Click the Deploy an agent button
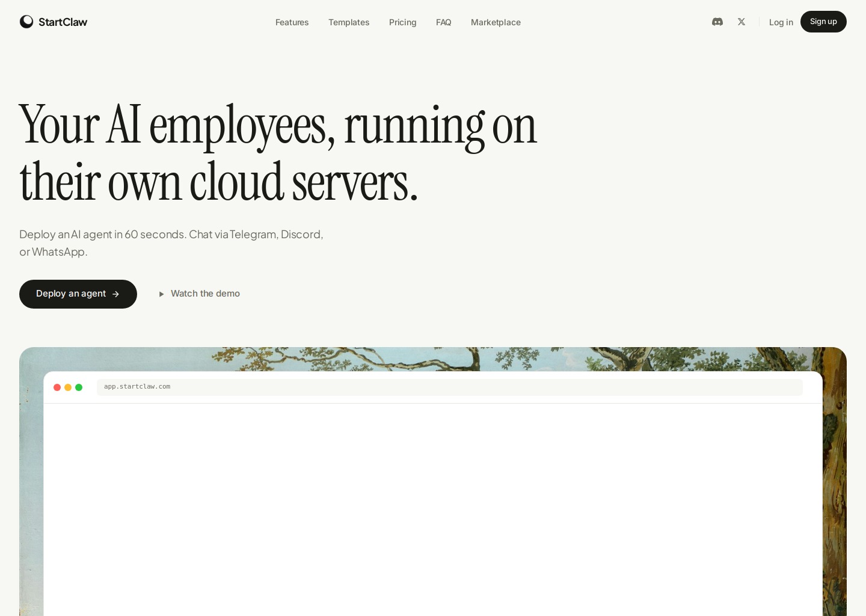The width and height of the screenshot is (866, 616). click(x=78, y=294)
